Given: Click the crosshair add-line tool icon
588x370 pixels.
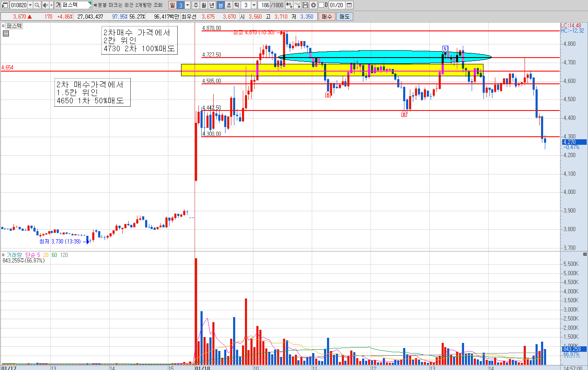Looking at the screenshot, I should click(x=297, y=5).
